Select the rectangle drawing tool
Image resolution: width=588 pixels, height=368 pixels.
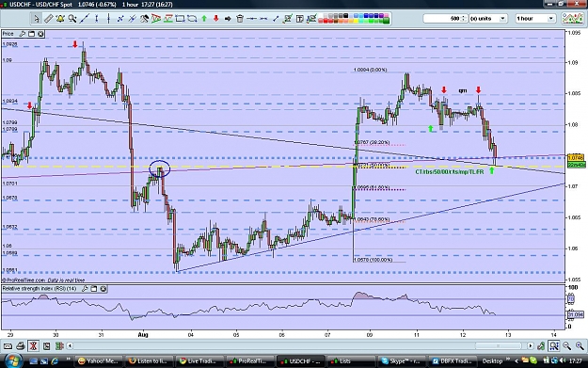(180, 19)
